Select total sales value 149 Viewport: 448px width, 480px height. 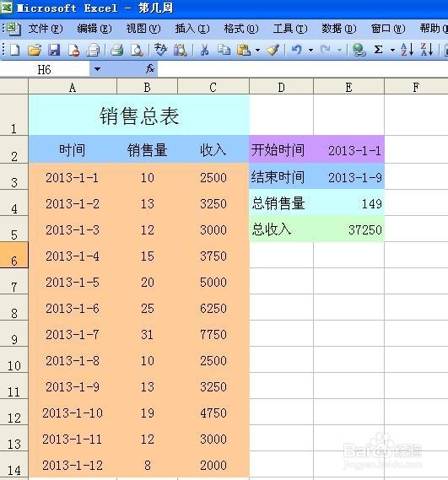pyautogui.click(x=348, y=202)
